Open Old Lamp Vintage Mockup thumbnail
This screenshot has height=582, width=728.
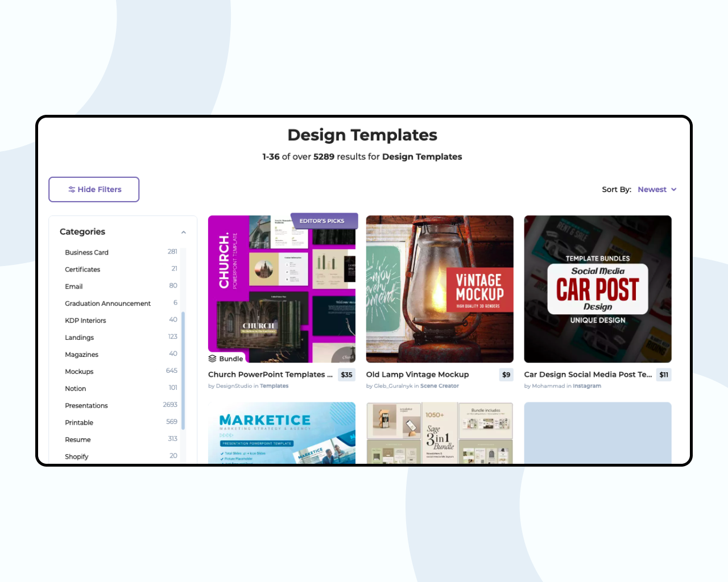coord(440,289)
